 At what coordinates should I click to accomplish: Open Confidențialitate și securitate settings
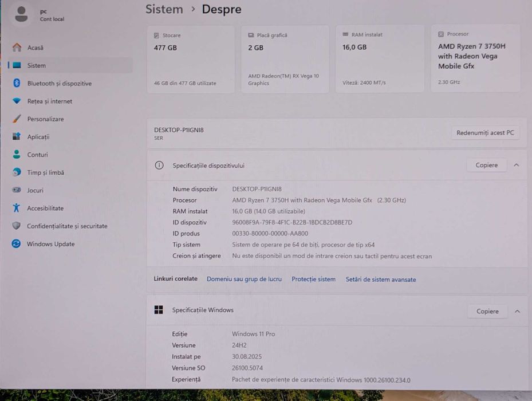click(70, 226)
